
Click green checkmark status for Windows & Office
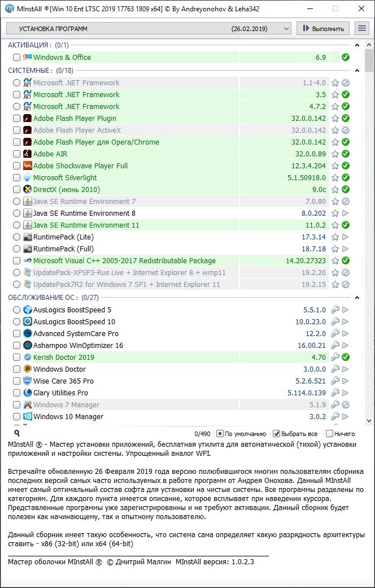coord(346,57)
